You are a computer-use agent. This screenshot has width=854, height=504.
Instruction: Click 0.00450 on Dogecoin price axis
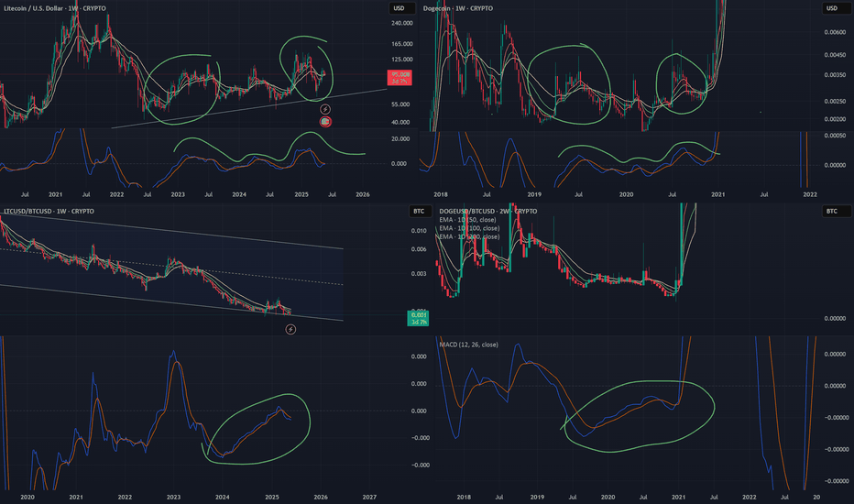tap(835, 55)
